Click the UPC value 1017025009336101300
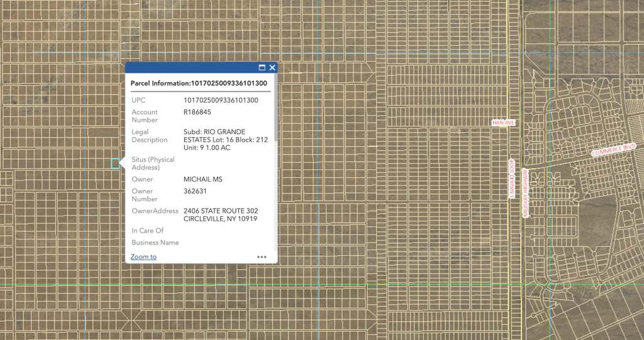This screenshot has height=340, width=644. pyautogui.click(x=221, y=100)
